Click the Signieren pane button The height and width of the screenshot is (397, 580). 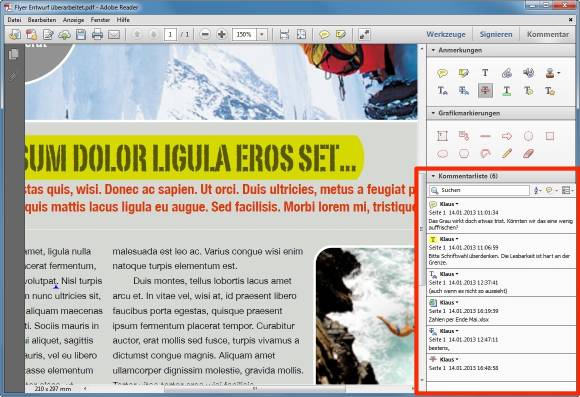496,34
